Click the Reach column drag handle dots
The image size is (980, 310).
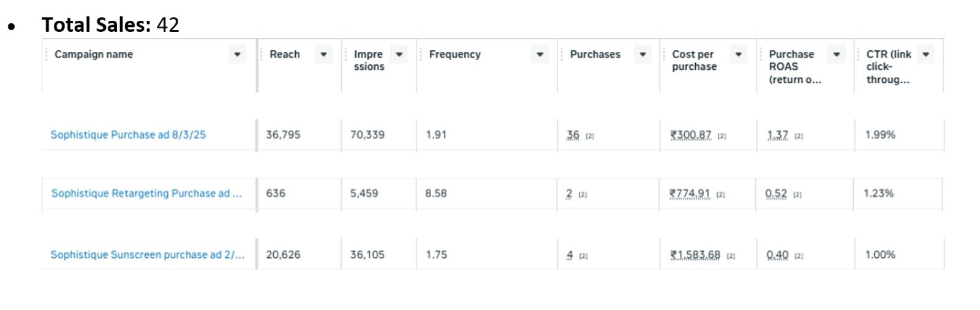pyautogui.click(x=262, y=55)
